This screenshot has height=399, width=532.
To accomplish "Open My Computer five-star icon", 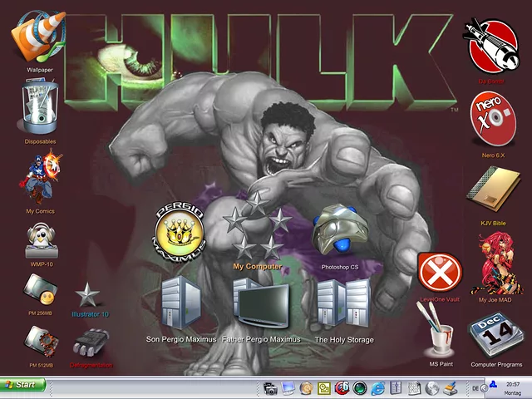I will 257,226.
